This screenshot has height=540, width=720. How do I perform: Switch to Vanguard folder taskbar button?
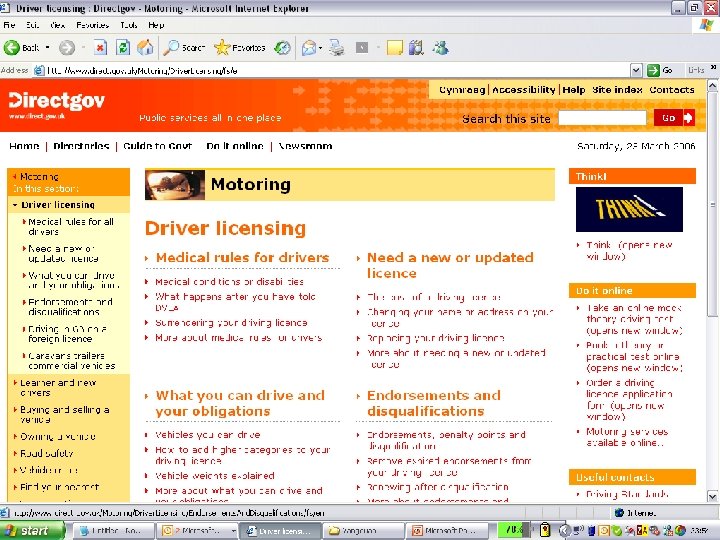point(363,530)
